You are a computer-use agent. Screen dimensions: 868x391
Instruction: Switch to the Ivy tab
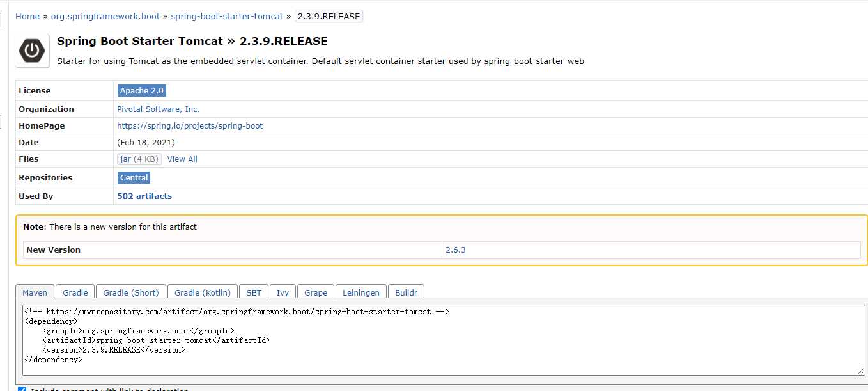[x=283, y=292]
